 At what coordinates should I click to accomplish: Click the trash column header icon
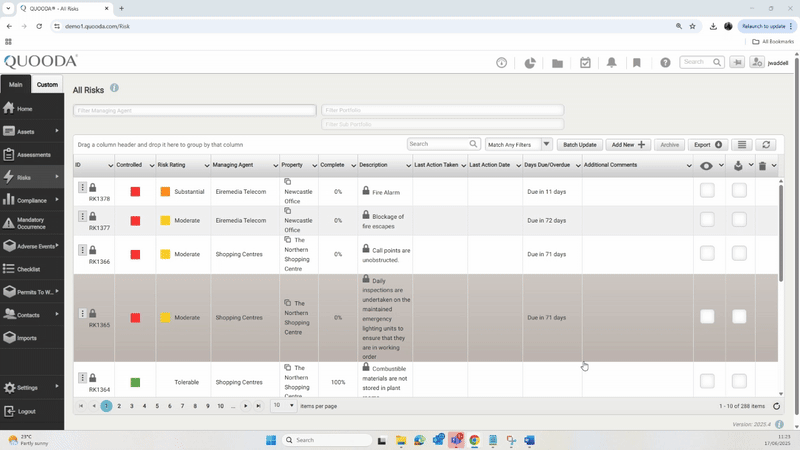762,166
